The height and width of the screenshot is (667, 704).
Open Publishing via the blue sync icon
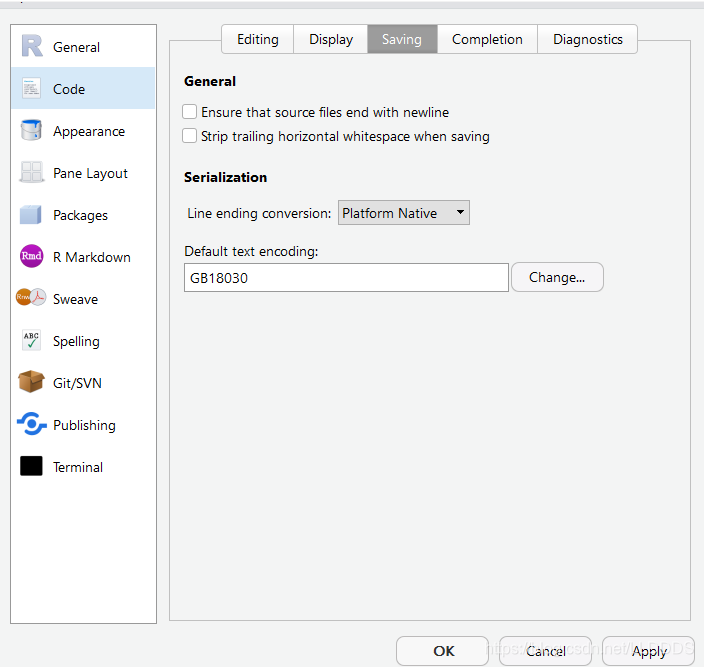point(31,424)
